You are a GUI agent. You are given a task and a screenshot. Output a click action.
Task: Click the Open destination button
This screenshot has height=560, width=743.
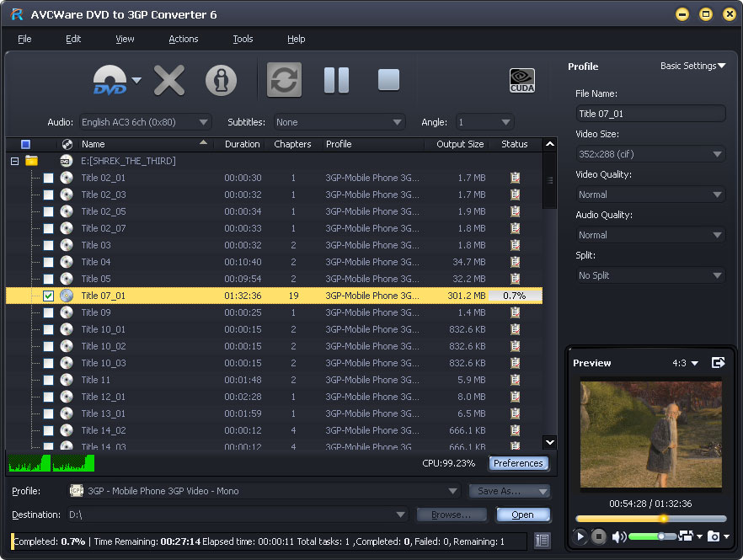(522, 515)
